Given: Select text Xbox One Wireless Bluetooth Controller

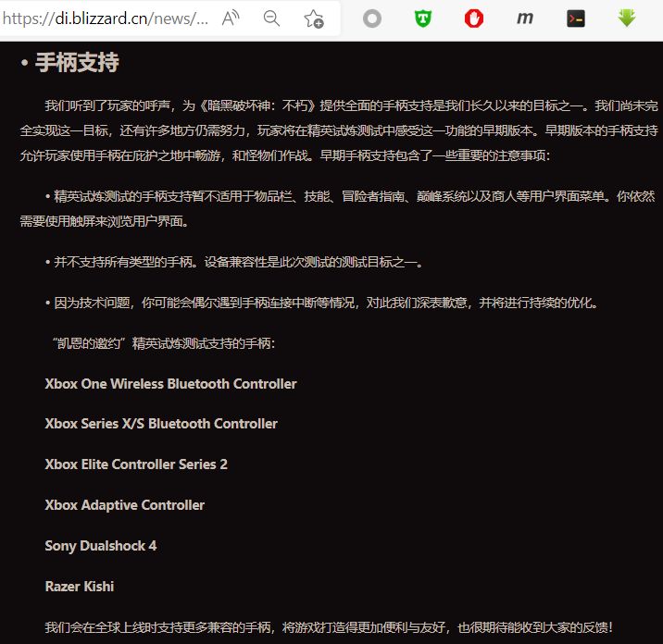Looking at the screenshot, I should tap(170, 384).
